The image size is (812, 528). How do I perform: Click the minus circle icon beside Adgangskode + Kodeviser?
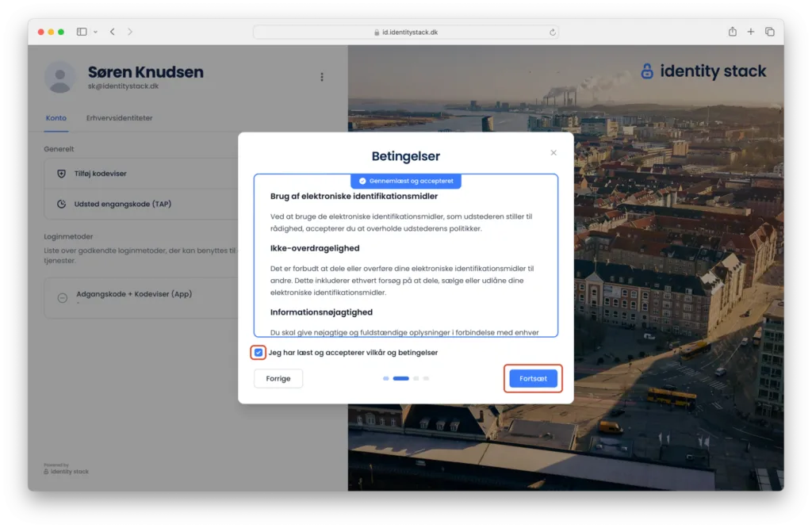pyautogui.click(x=62, y=297)
